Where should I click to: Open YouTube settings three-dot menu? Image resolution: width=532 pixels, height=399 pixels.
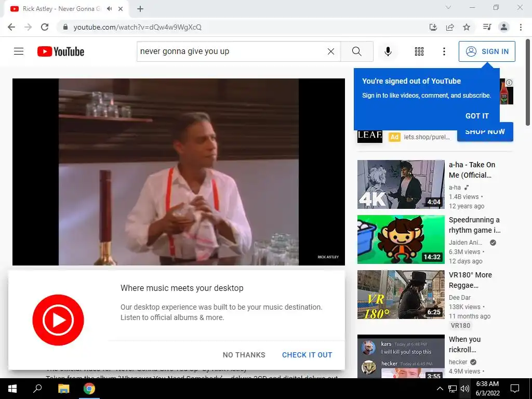click(444, 51)
